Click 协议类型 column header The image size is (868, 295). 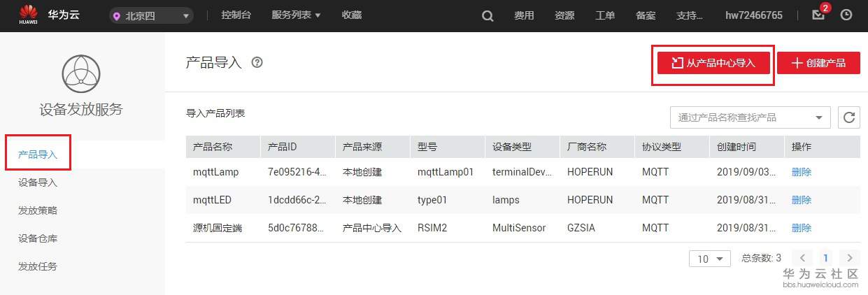click(662, 147)
